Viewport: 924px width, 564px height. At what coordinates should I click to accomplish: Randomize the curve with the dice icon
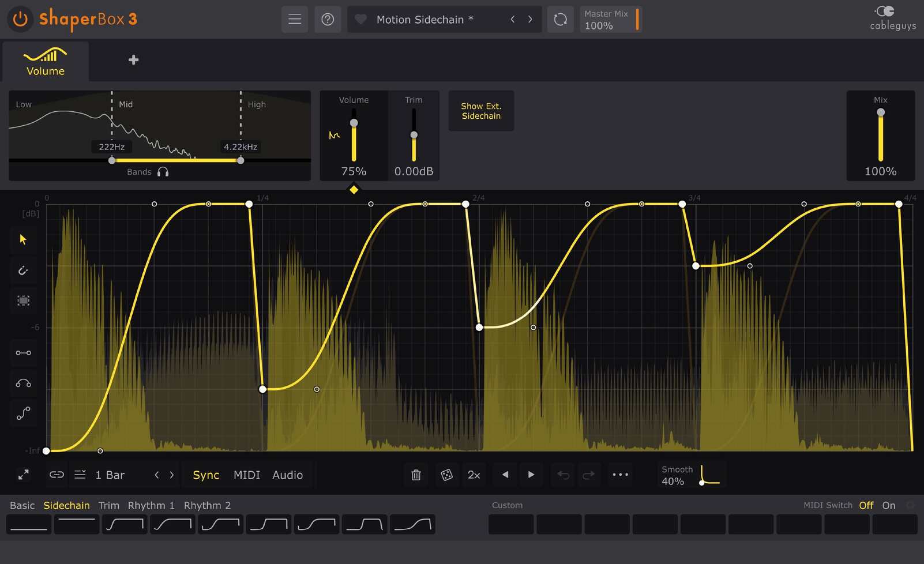click(447, 475)
